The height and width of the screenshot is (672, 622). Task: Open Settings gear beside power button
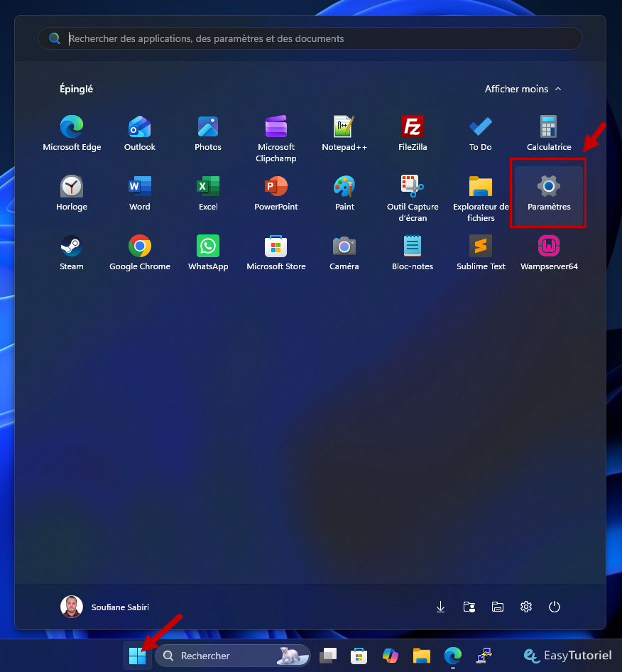click(526, 607)
